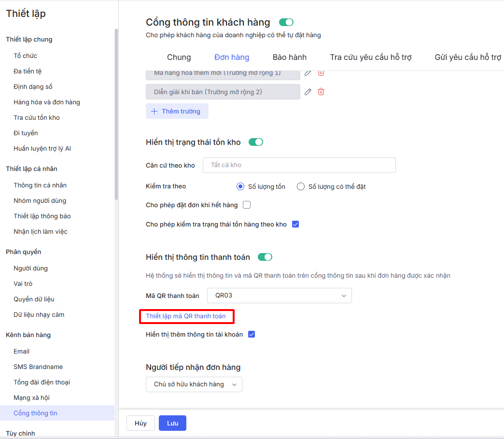Viewport: 504px width, 439px height.
Task: Click the plus icon in Thêm trường
Action: point(154,112)
